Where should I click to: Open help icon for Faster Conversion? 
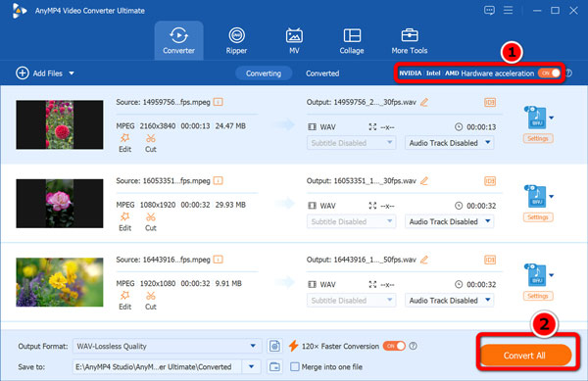[413, 346]
